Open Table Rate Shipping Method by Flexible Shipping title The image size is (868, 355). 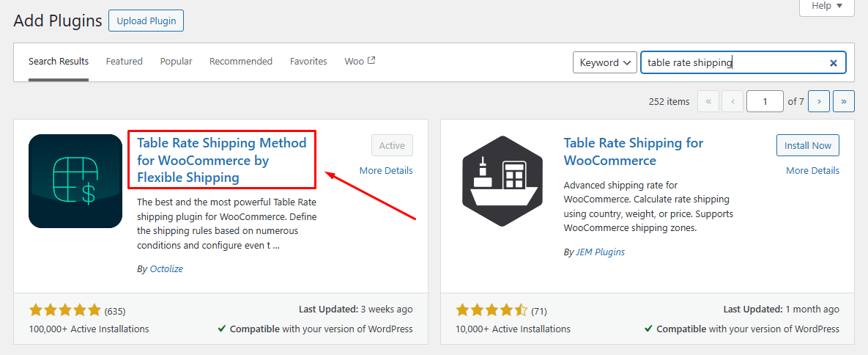[x=221, y=161]
